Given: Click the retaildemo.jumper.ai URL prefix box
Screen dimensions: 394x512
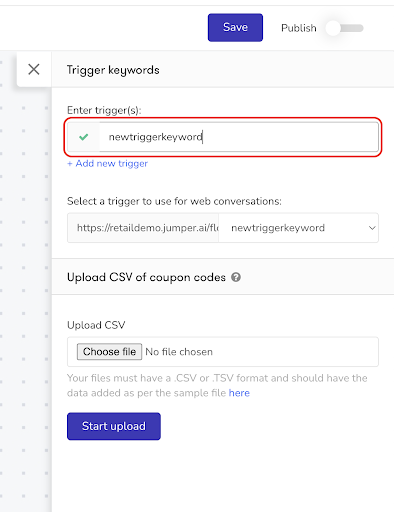Looking at the screenshot, I should (x=143, y=228).
